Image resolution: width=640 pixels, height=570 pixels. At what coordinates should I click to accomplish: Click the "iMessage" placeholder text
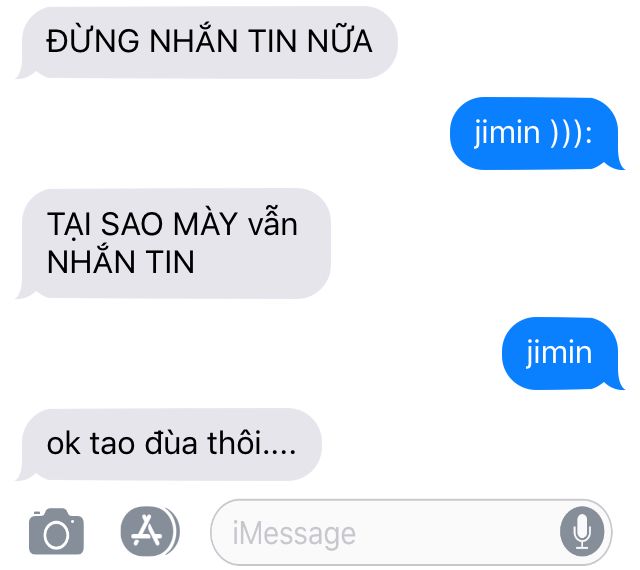pyautogui.click(x=294, y=534)
